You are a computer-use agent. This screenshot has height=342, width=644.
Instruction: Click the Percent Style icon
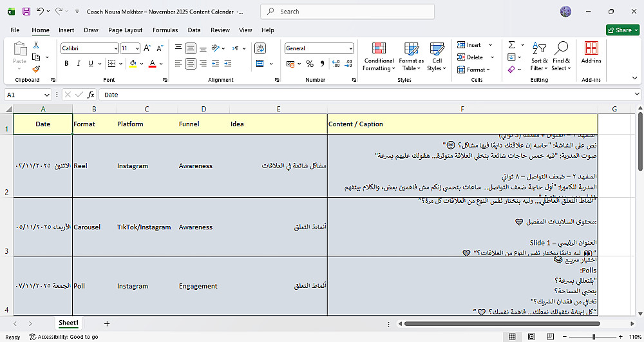(310, 64)
